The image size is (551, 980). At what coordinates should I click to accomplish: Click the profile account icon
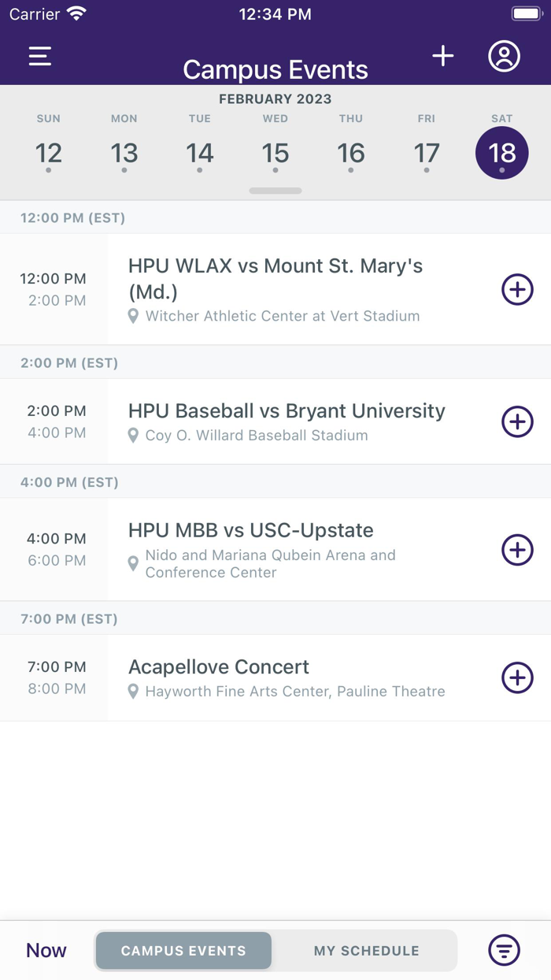505,56
